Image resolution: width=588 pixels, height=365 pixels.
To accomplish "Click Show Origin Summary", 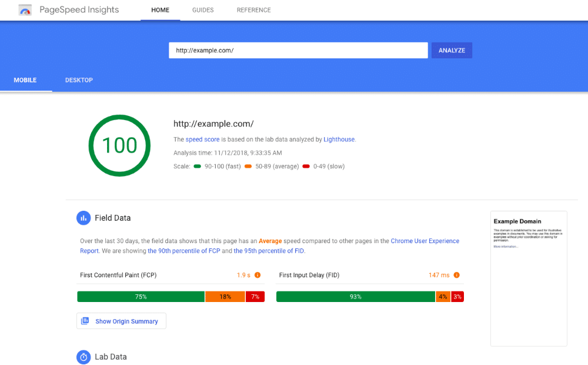I will tap(126, 321).
